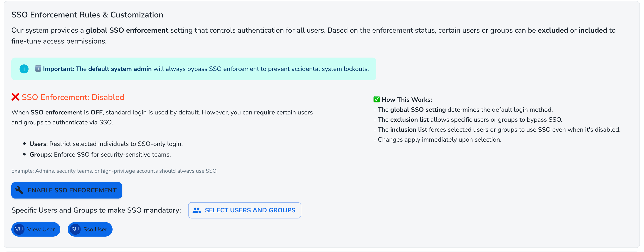Click the VU avatar circle

click(19, 229)
